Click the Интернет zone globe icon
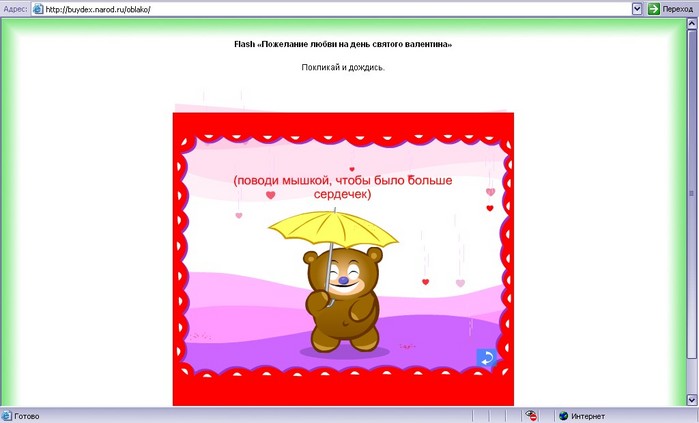The image size is (699, 423). 563,416
